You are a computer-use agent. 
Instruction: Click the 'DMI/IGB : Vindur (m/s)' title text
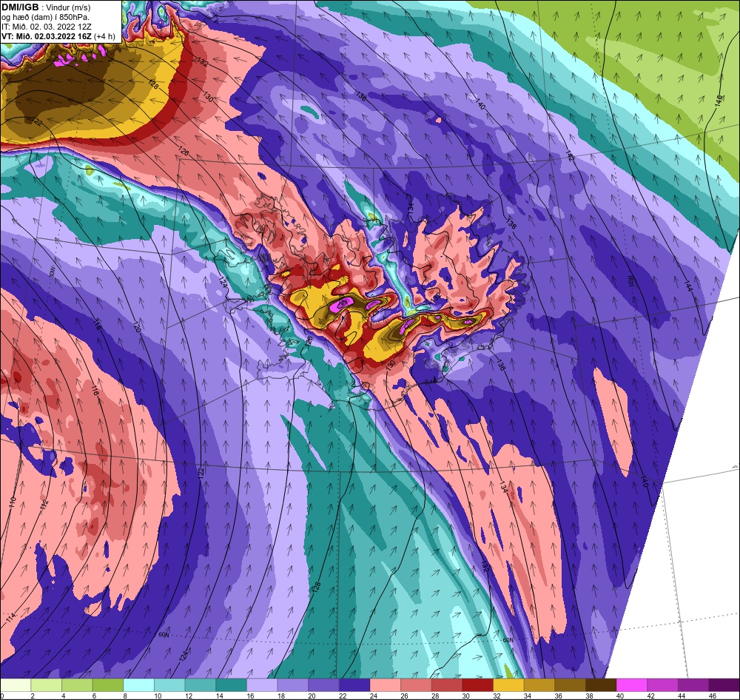coord(46,7)
